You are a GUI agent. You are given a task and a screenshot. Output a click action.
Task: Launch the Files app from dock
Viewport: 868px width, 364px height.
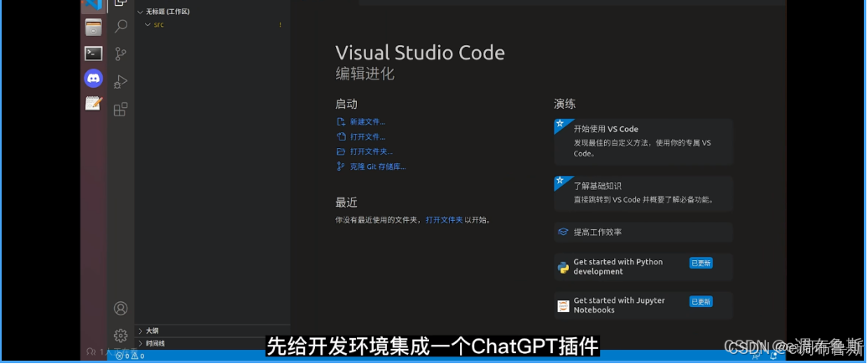[94, 27]
